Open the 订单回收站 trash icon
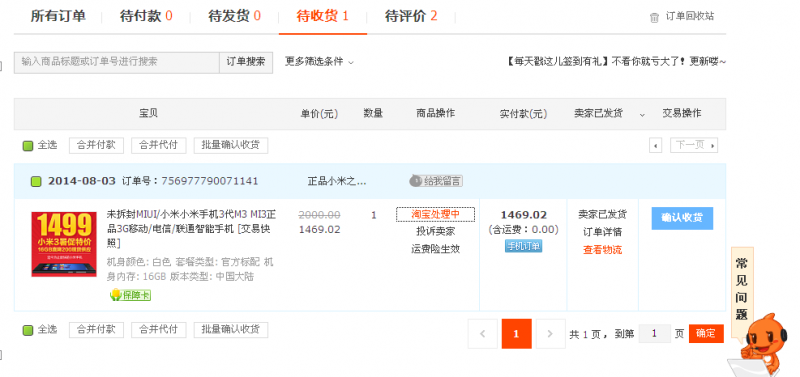The image size is (800, 377). coord(654,17)
